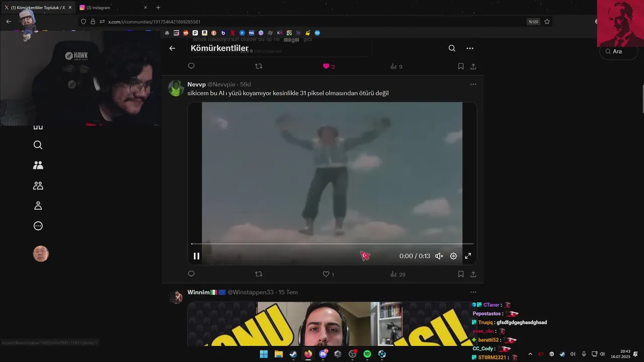Seek on the video progress bar
The image size is (644, 362).
coord(332,244)
